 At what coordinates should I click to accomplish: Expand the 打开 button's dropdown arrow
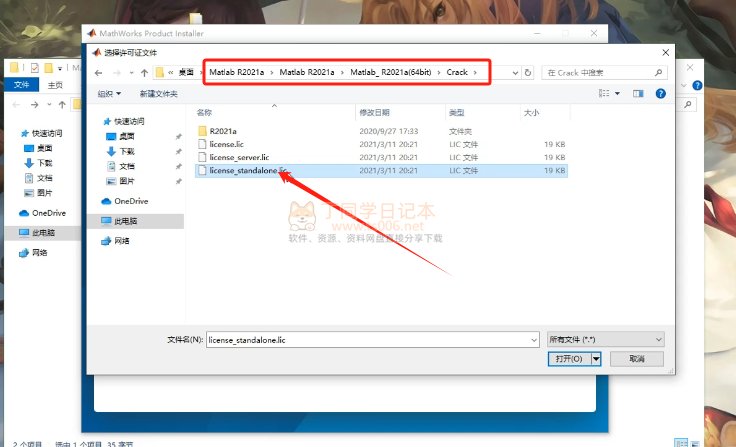coord(596,359)
